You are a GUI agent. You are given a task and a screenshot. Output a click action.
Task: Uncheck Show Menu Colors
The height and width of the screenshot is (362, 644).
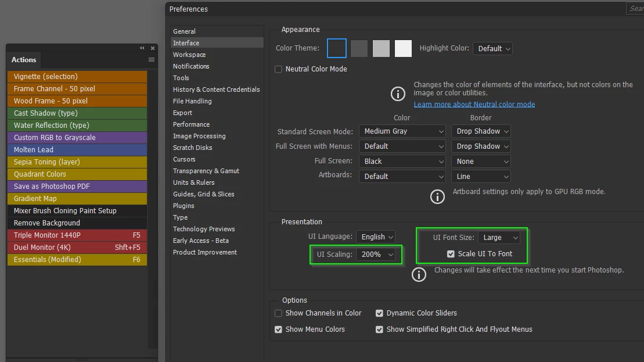click(279, 329)
